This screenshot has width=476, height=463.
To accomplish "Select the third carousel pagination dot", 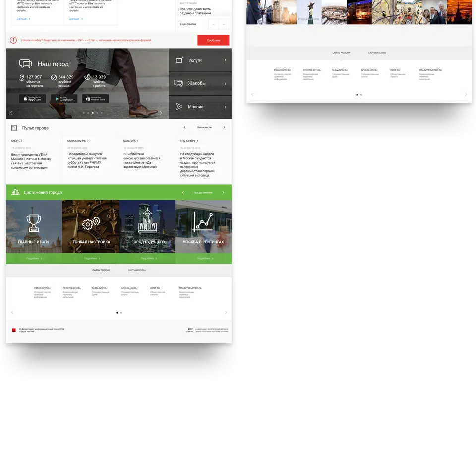I will pos(93,113).
